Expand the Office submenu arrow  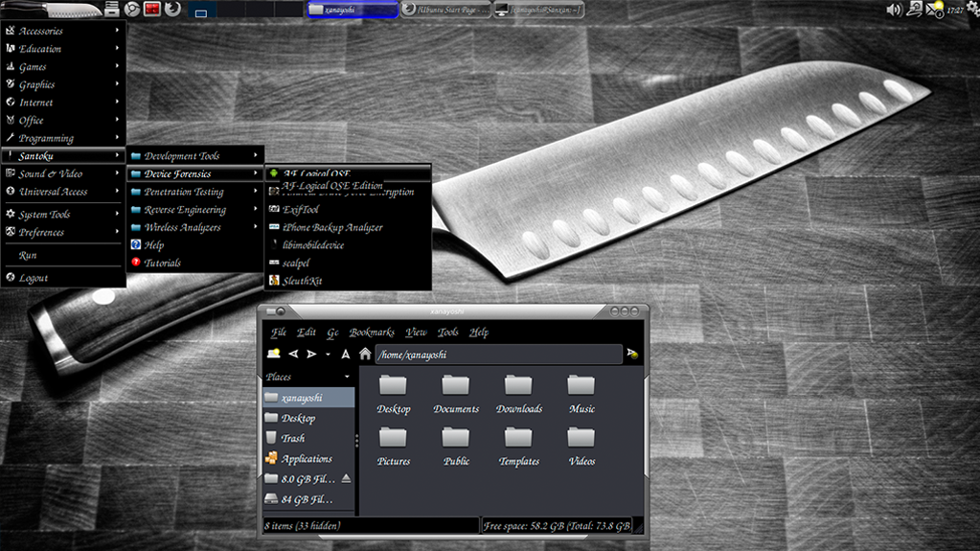tap(117, 120)
